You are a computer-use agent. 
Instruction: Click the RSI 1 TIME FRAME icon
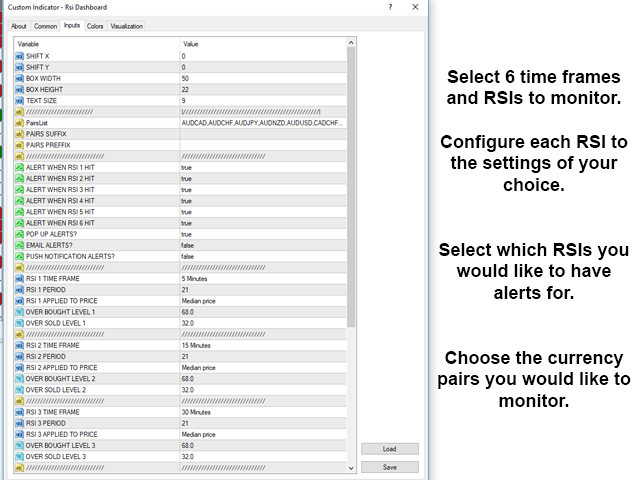(x=20, y=279)
